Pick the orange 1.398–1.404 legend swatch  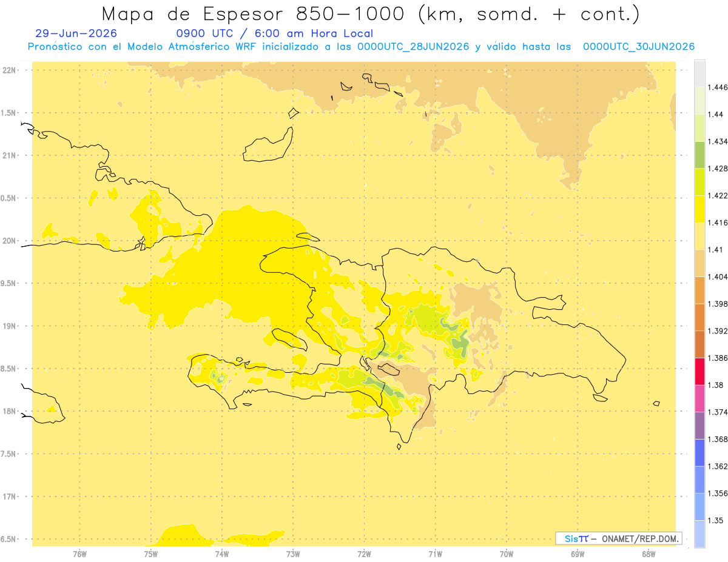tap(699, 290)
